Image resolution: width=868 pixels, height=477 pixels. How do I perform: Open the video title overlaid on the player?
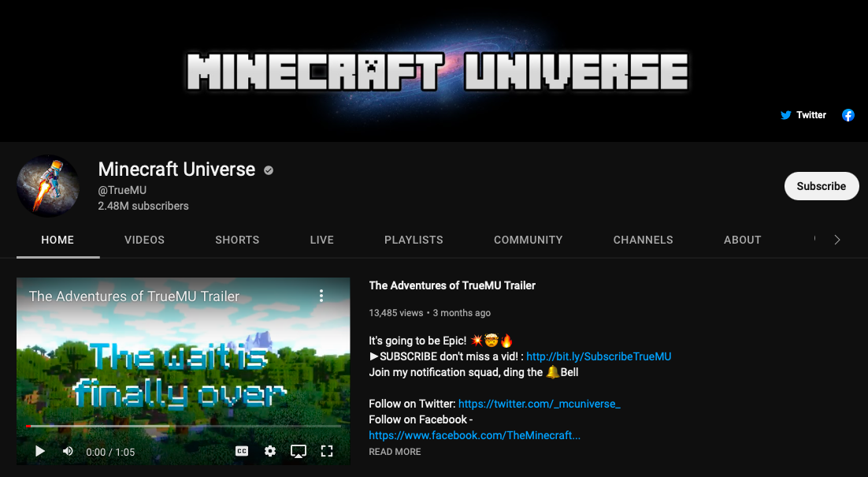134,296
